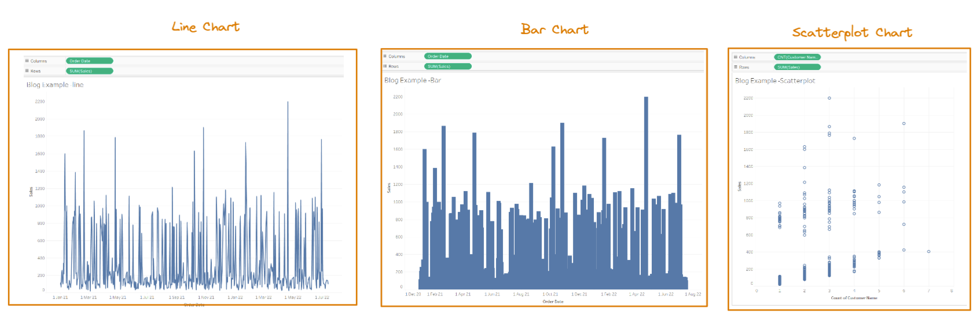Click the Sales axis label in bar chart
This screenshot has width=980, height=327.
[x=389, y=188]
